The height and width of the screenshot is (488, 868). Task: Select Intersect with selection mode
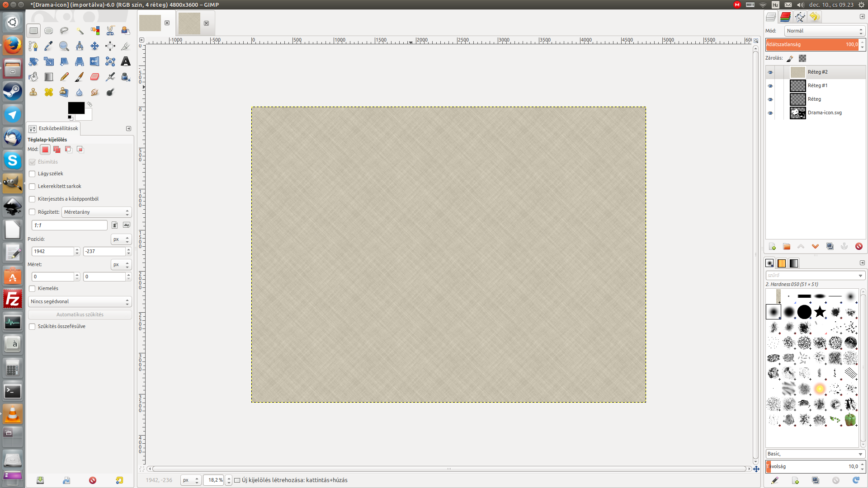point(80,149)
